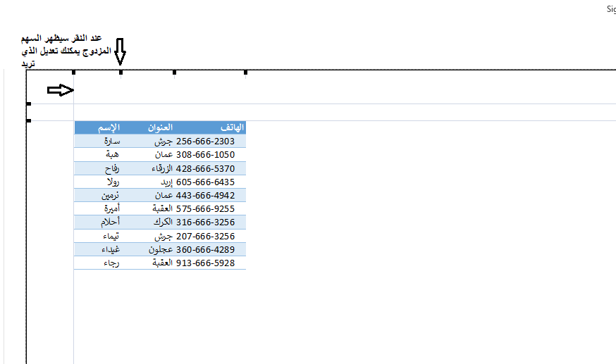Click address جرش in سارة's row
Image resolution: width=616 pixels, height=364 pixels.
coord(164,142)
